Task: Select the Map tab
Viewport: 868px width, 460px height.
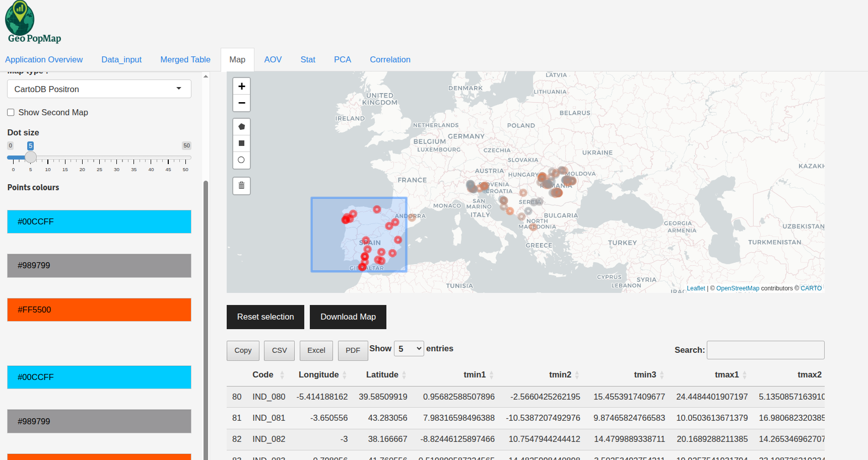Action: pos(237,59)
